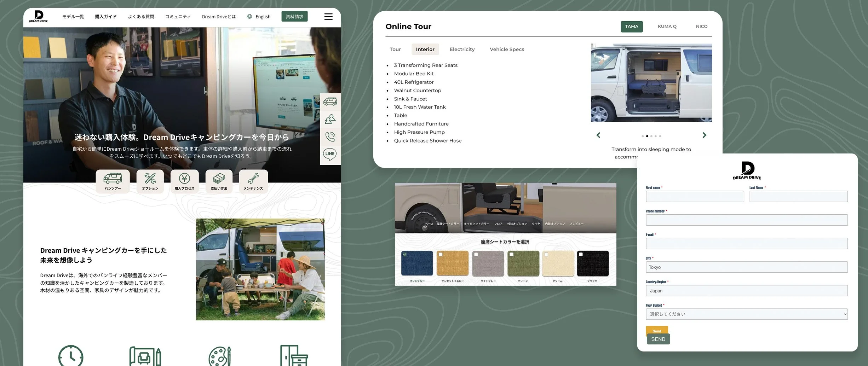The height and width of the screenshot is (366, 868).
Task: Select the 内装オプション configurator step
Action: [x=554, y=224]
